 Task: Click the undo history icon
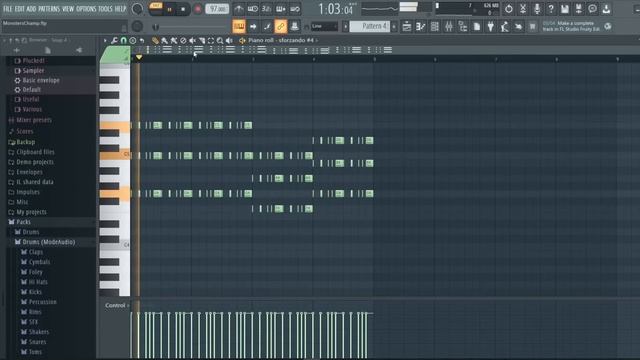509,9
